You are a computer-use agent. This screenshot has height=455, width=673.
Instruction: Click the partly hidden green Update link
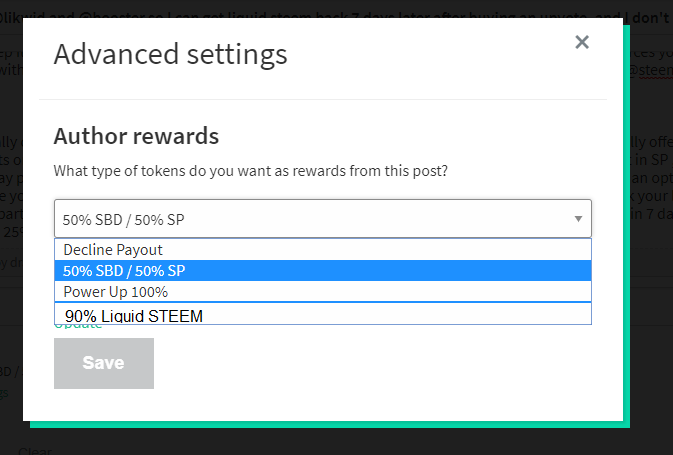(x=78, y=327)
